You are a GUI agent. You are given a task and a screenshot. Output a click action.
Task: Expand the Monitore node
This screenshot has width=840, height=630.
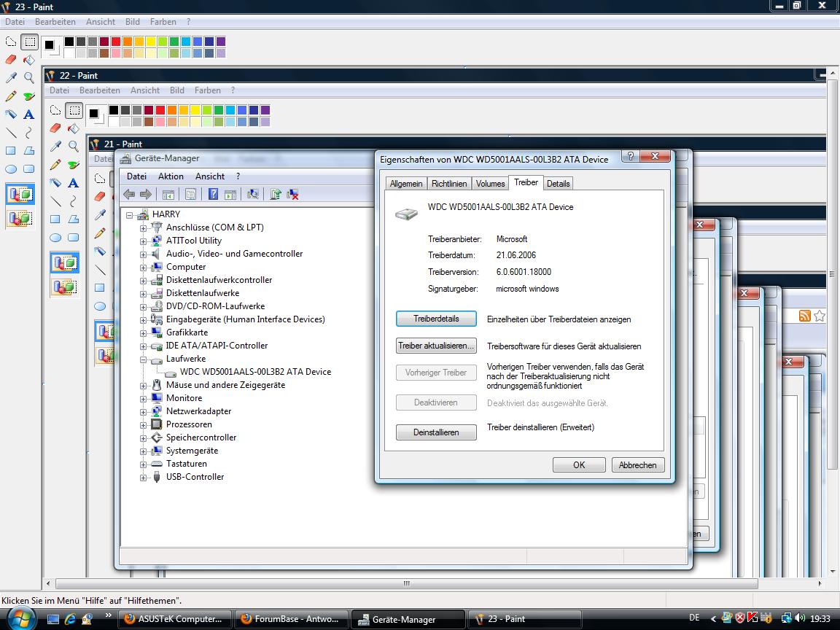point(143,399)
